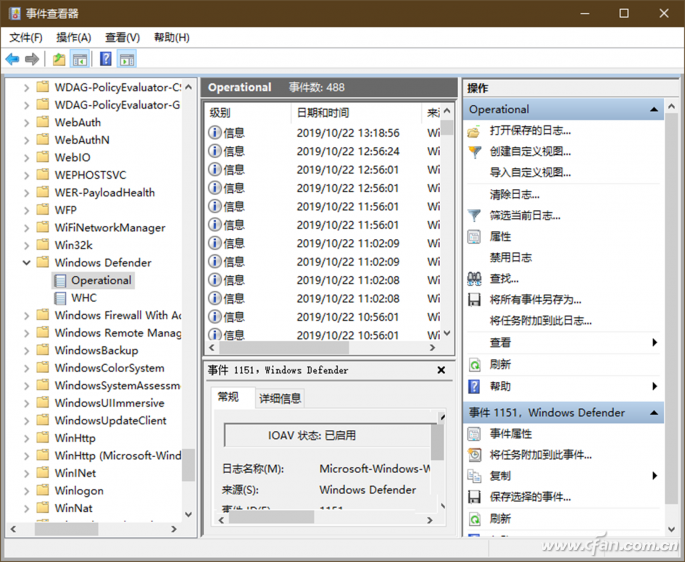Image resolution: width=685 pixels, height=562 pixels.
Task: Click the Back arrow in toolbar
Action: click(x=12, y=60)
